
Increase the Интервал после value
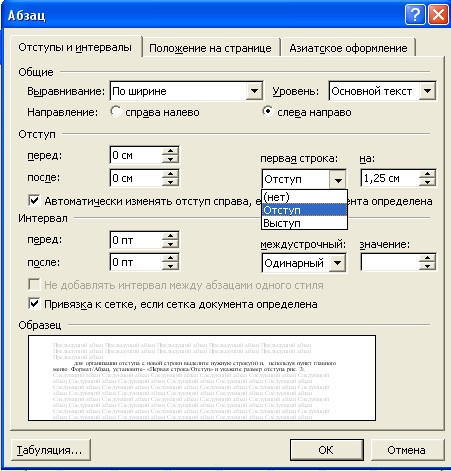click(170, 258)
